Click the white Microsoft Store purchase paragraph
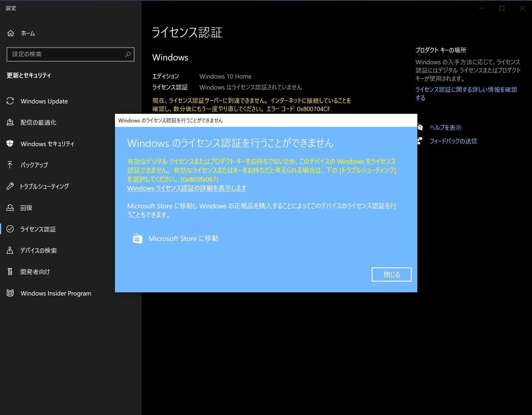This screenshot has width=532, height=415. (262, 210)
